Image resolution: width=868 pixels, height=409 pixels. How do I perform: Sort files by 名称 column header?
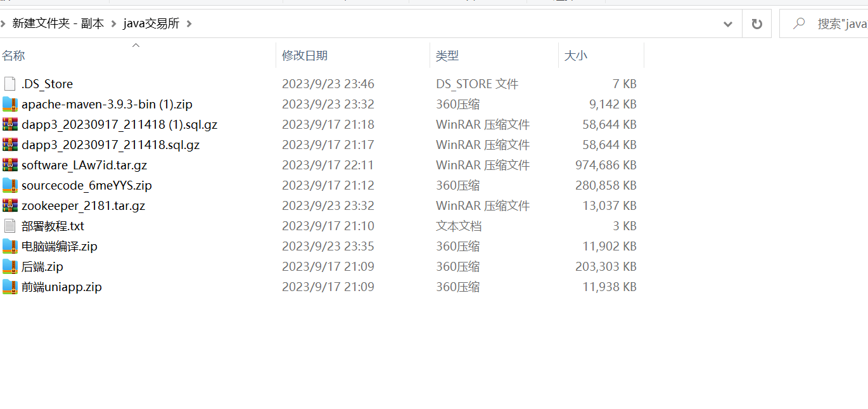[x=13, y=56]
